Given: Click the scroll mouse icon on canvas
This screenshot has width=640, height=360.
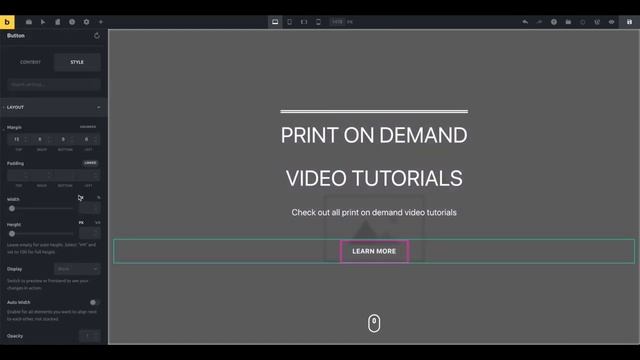Looking at the screenshot, I should 374,323.
